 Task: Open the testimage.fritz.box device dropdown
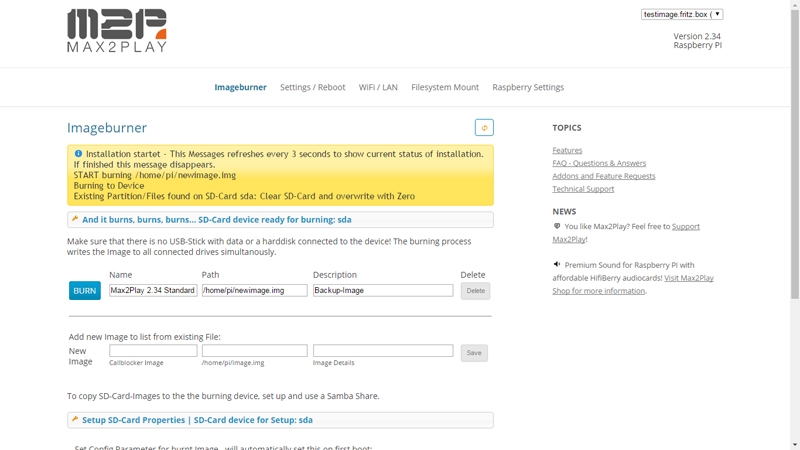click(682, 14)
